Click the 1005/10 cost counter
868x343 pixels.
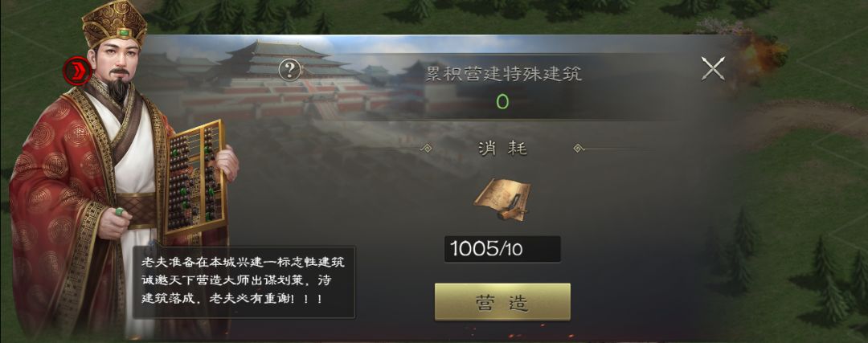click(502, 249)
